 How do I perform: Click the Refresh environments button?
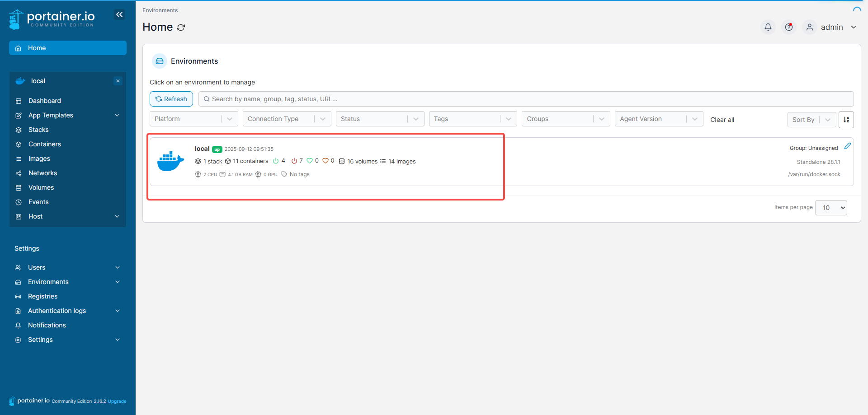(x=171, y=99)
